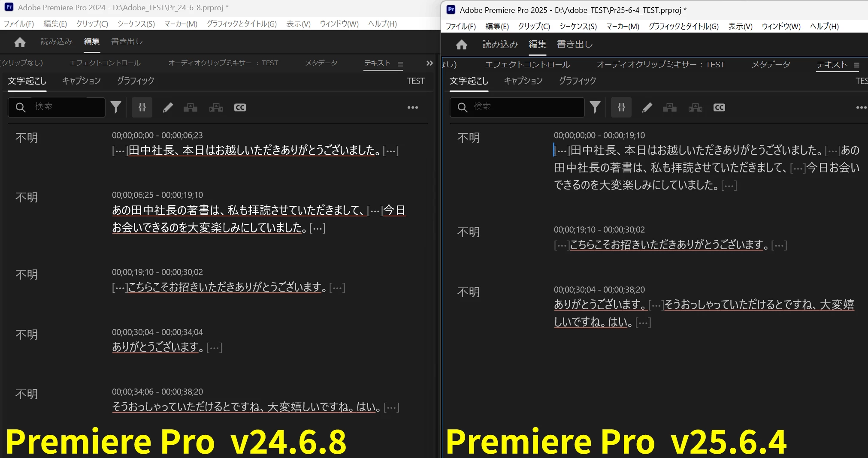Open メタデータ panel tab in Premiere Pro 2025

[x=771, y=65]
